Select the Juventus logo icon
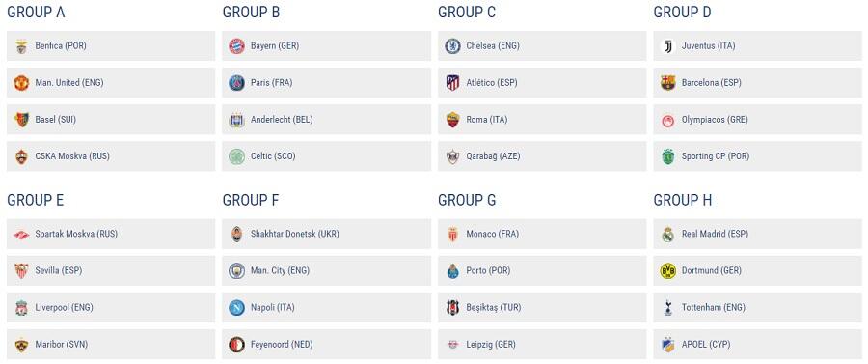 coord(668,46)
